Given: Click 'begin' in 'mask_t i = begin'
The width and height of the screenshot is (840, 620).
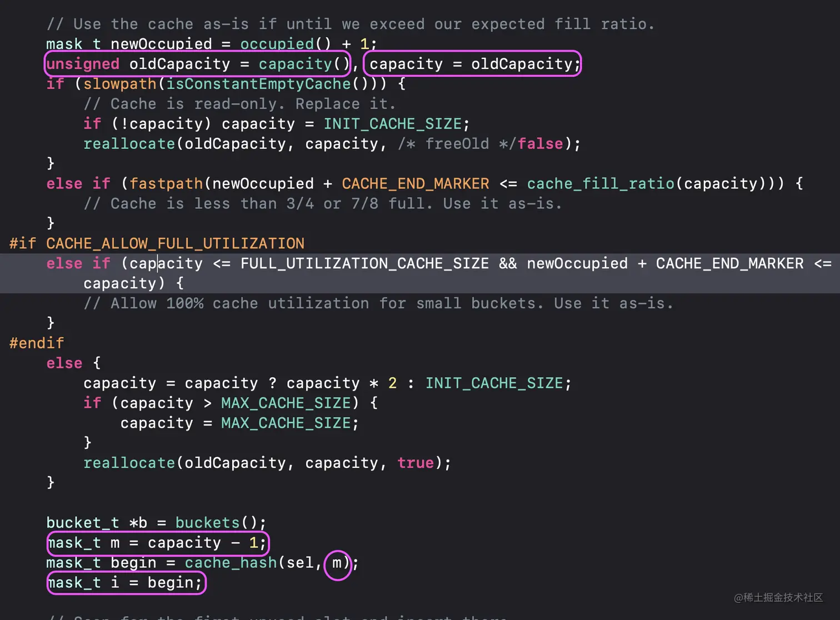Looking at the screenshot, I should pyautogui.click(x=171, y=583).
